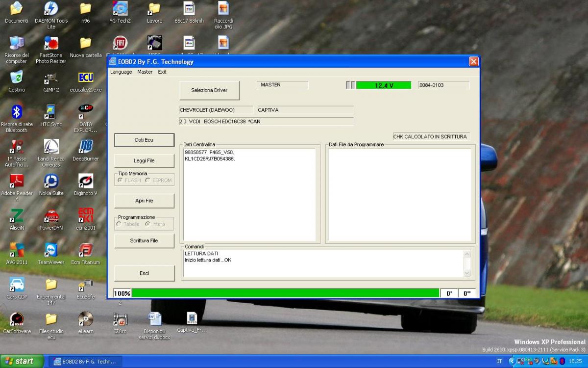Click the Scrittura File button
This screenshot has height=368, width=588.
[x=144, y=240]
